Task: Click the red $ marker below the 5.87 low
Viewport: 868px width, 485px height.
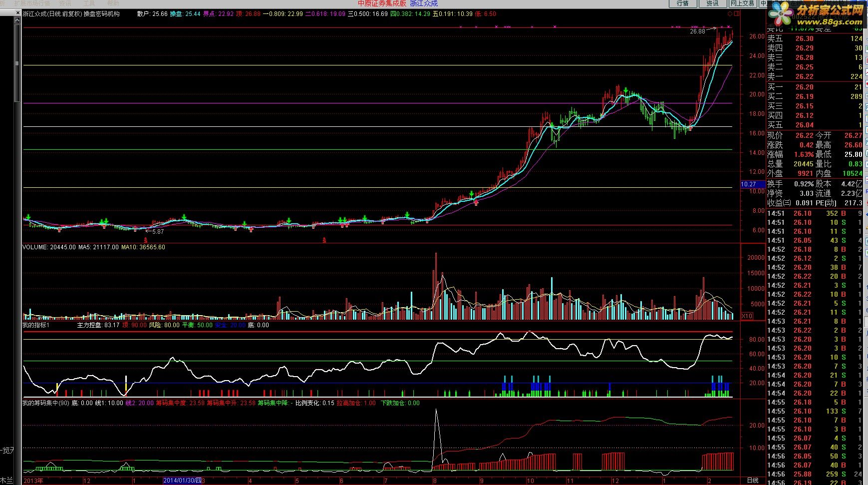Action: tap(145, 240)
